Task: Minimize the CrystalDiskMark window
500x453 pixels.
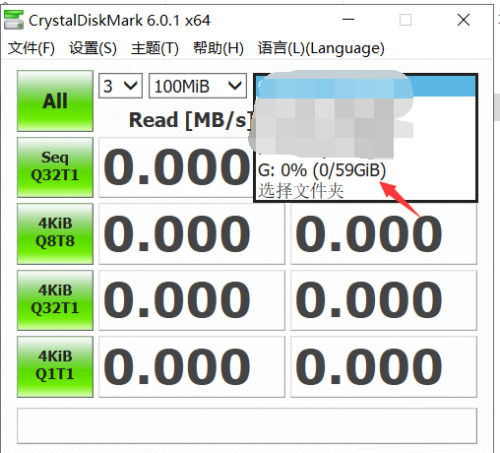Action: click(348, 20)
